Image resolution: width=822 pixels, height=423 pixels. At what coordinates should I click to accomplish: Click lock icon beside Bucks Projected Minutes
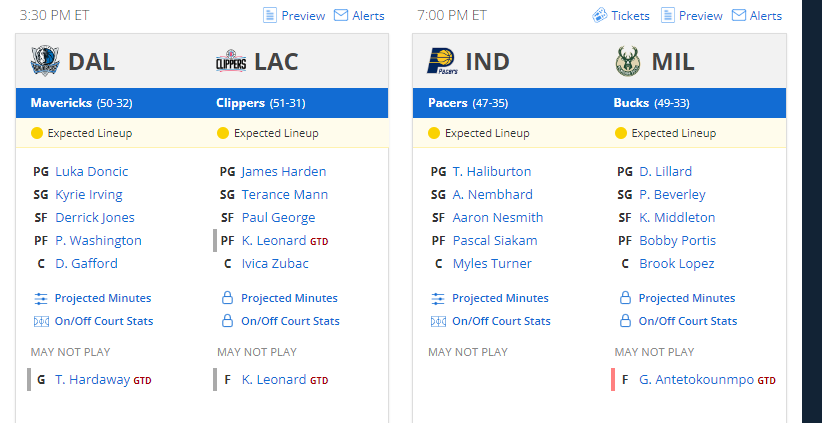(625, 298)
